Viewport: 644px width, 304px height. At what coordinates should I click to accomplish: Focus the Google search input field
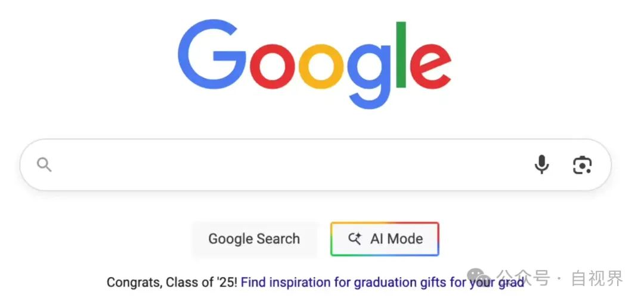point(286,165)
